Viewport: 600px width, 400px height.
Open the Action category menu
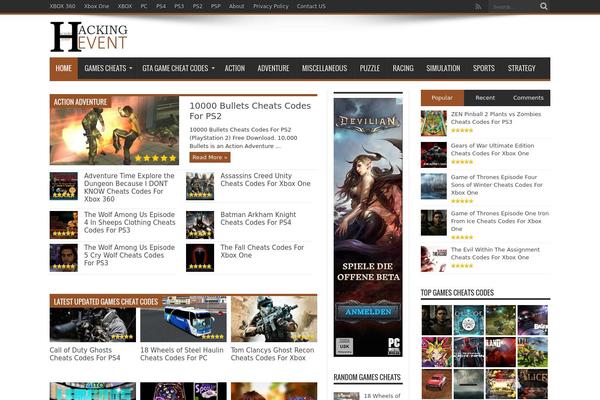235,69
